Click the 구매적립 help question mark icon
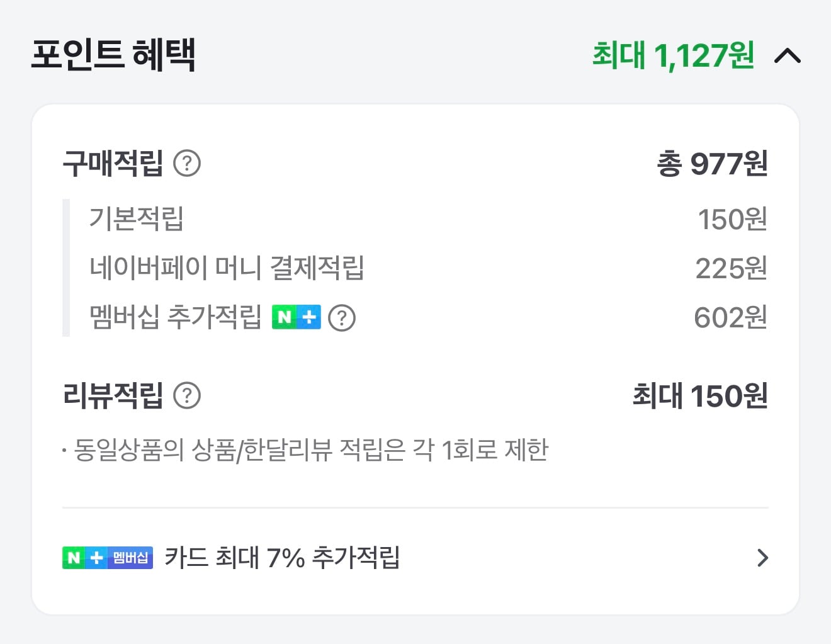Viewport: 831px width, 644px height. [x=187, y=164]
